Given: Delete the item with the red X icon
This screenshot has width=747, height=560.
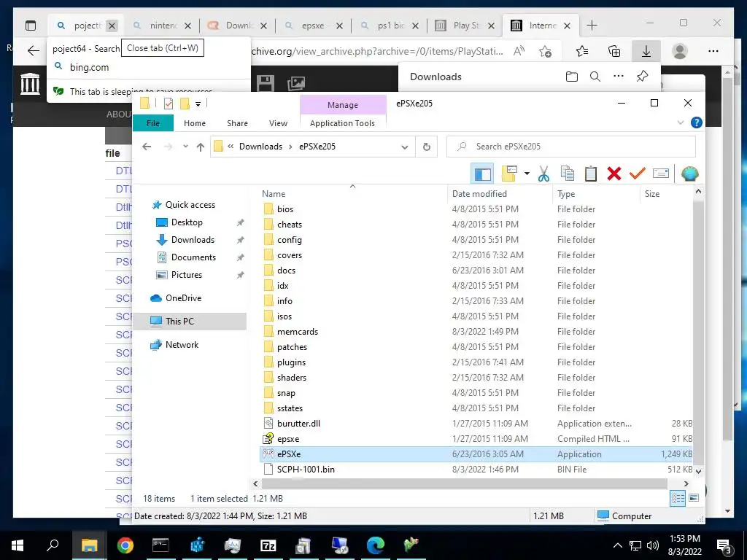Looking at the screenshot, I should click(614, 174).
